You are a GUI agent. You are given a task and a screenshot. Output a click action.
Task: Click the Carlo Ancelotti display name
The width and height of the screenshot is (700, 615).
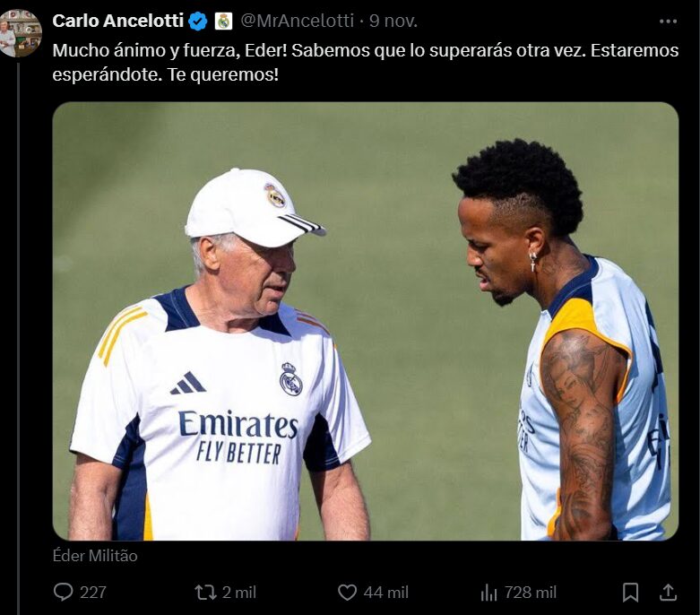pyautogui.click(x=117, y=21)
